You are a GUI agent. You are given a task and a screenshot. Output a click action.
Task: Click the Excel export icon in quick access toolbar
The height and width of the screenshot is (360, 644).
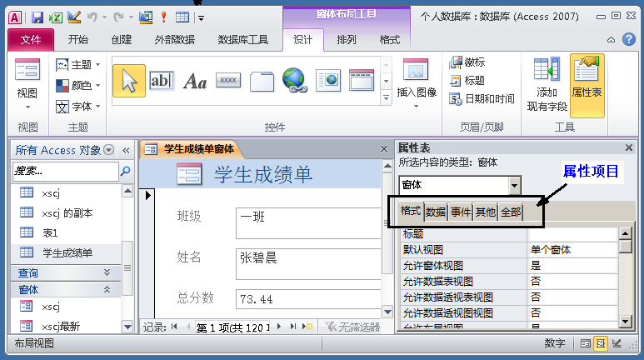tap(56, 17)
